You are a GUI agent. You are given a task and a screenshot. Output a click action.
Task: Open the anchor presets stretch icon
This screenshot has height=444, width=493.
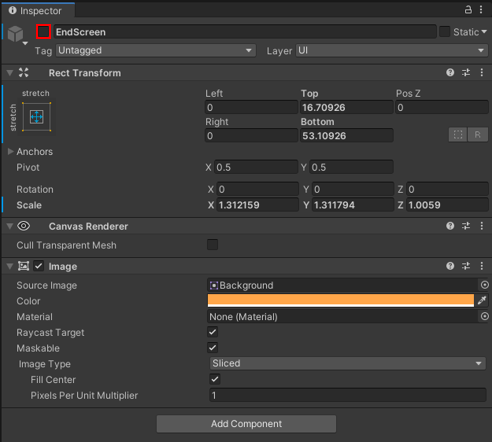click(36, 117)
